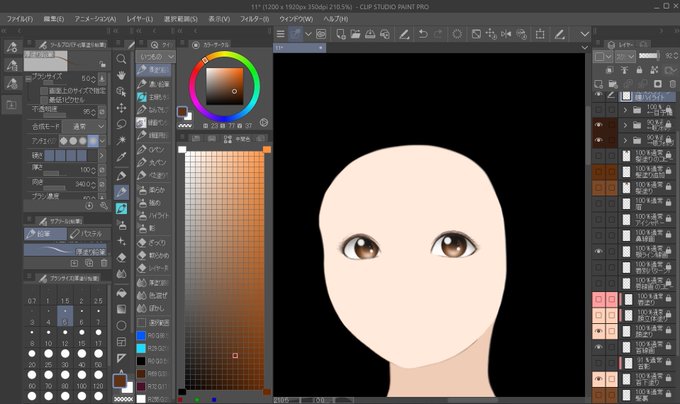Image resolution: width=680 pixels, height=404 pixels.
Task: Open the レイヤー(L) menu
Action: (x=140, y=19)
